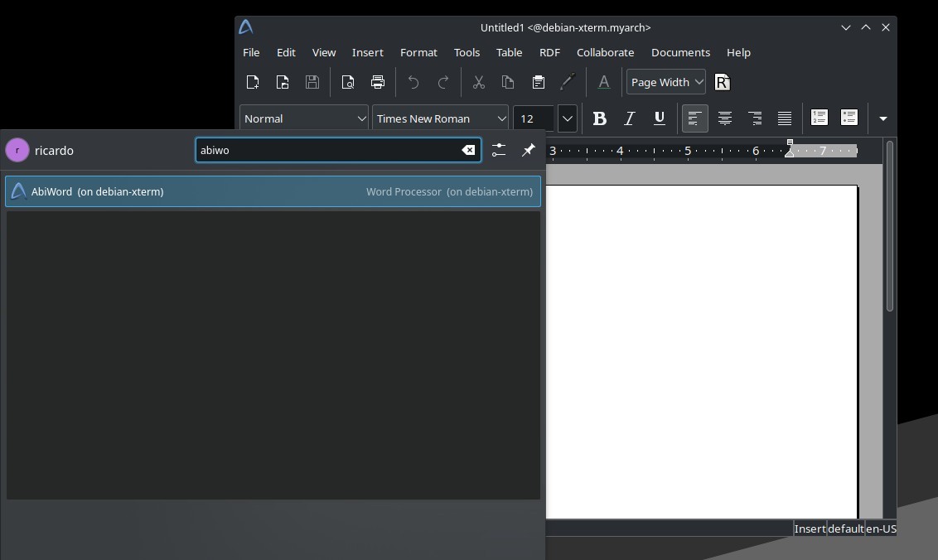Image resolution: width=938 pixels, height=560 pixels.
Task: Cut the selection with the scissors icon
Action: 479,82
